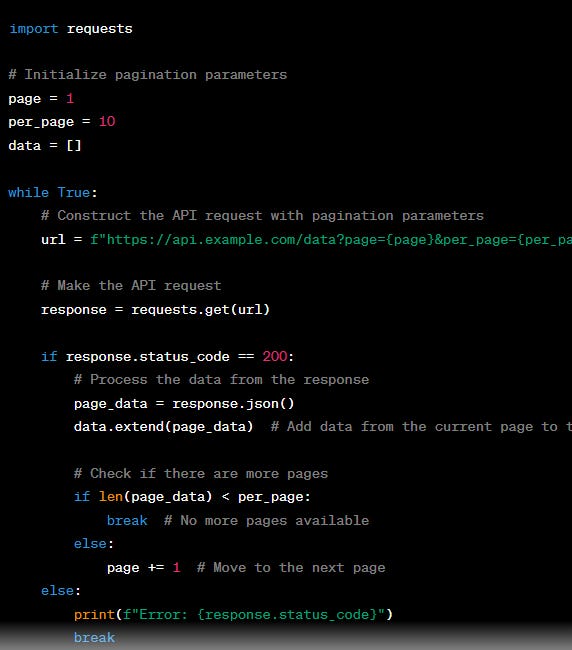Click '# Check if there are more pages' comment
Viewport: 572px width, 650px height.
click(x=201, y=474)
